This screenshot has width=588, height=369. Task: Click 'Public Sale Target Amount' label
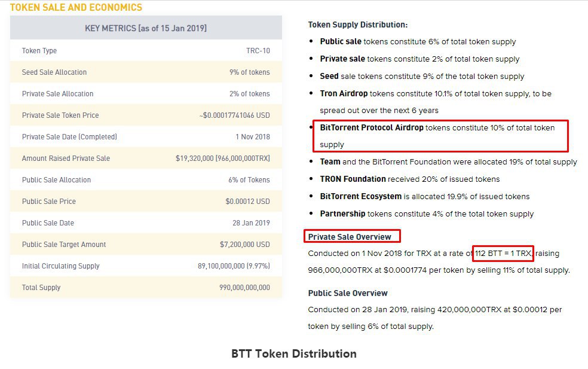pos(64,245)
